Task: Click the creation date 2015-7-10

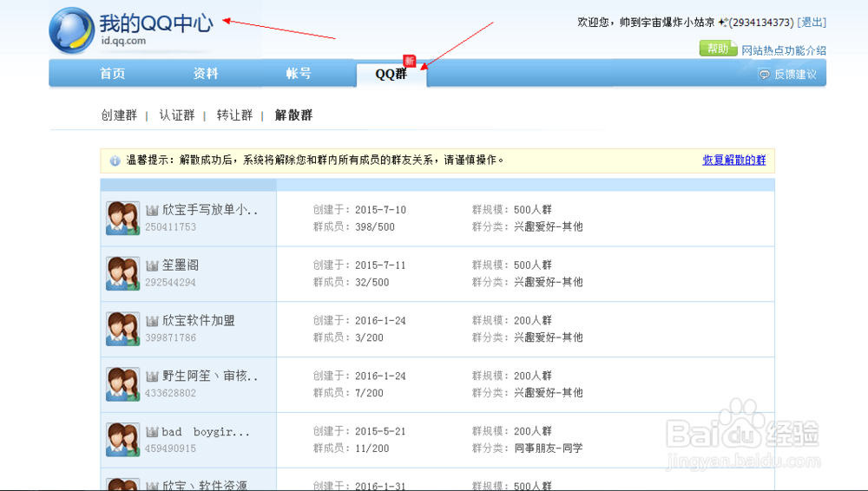Action: (x=380, y=210)
